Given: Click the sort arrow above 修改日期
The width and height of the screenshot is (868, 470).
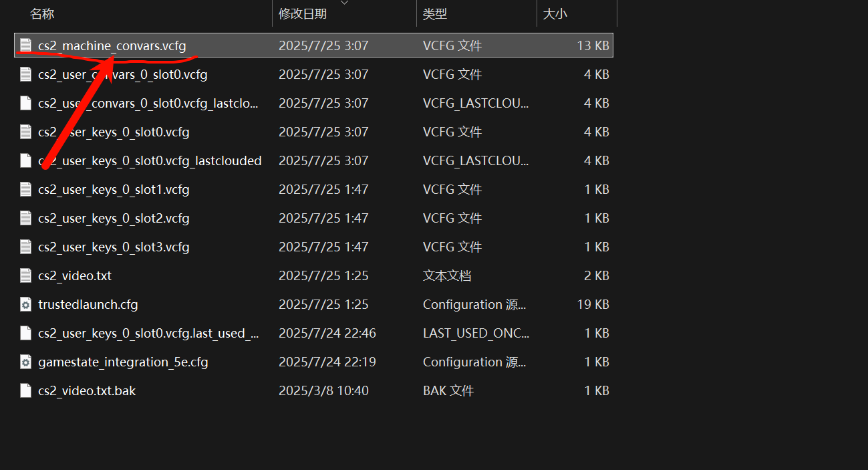Looking at the screenshot, I should tap(344, 3).
